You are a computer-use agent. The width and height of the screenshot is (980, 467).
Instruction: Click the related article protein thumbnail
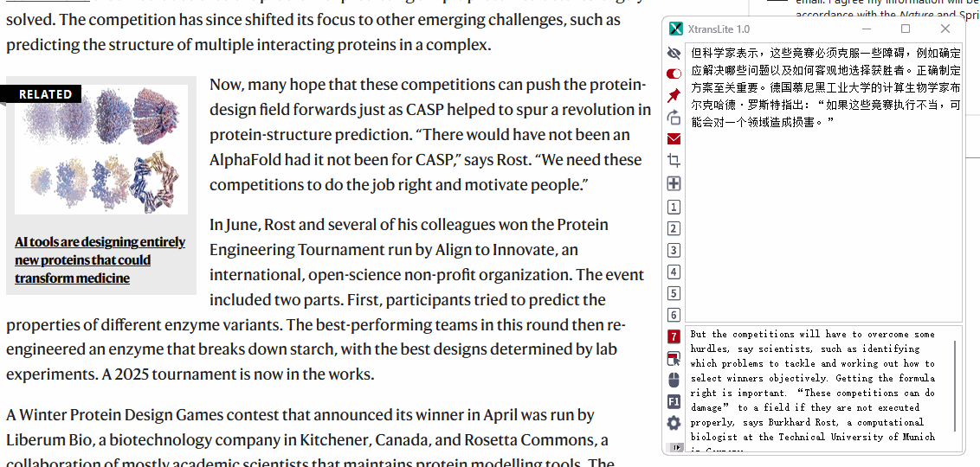coord(101,150)
